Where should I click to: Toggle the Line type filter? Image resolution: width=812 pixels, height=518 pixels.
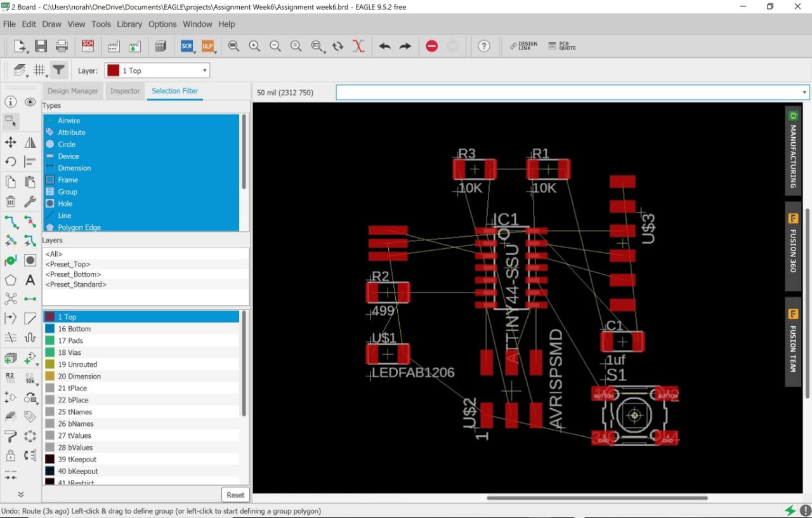[141, 216]
